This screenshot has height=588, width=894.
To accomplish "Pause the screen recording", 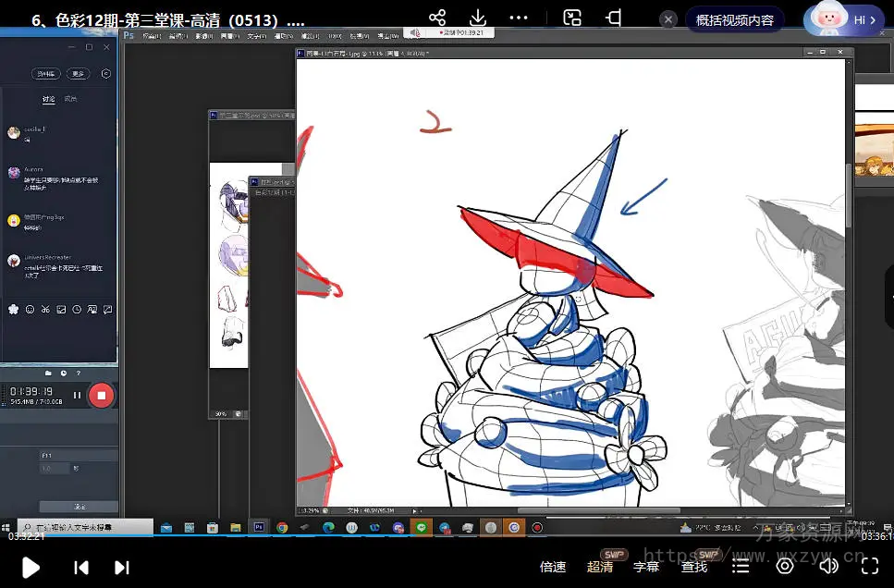I will coord(78,396).
